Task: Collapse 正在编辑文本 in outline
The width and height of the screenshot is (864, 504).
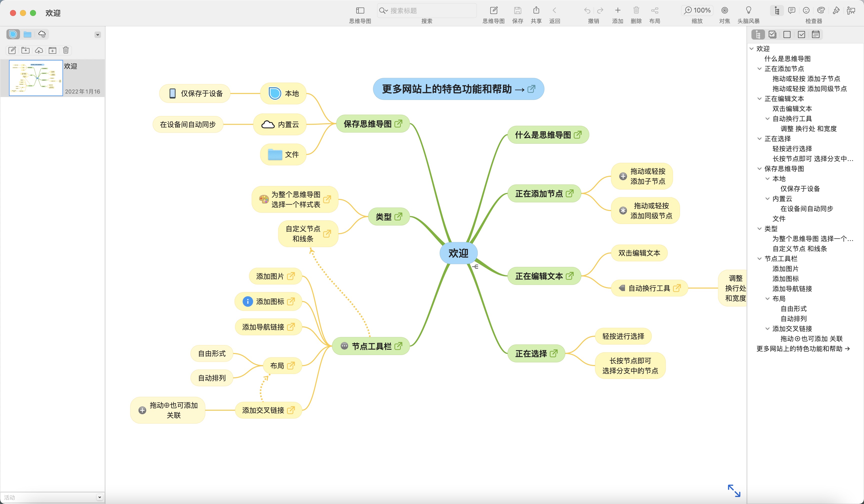Action: point(759,99)
